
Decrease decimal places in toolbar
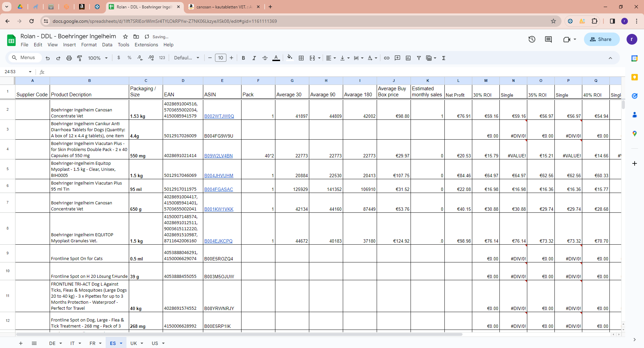140,58
